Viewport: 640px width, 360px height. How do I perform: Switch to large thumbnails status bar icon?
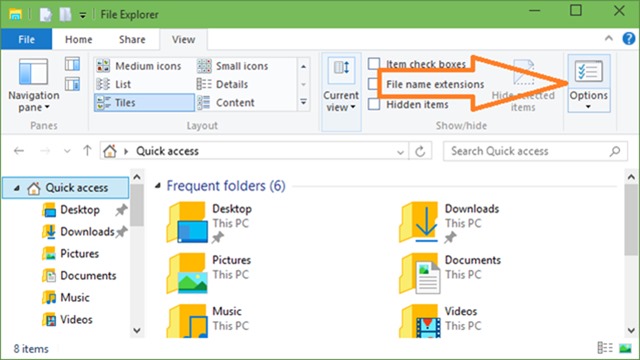point(625,348)
